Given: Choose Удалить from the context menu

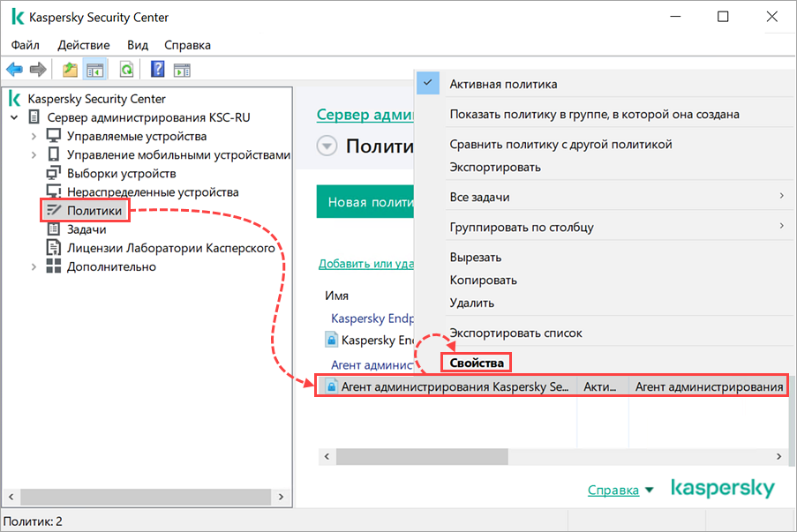Looking at the screenshot, I should click(x=471, y=303).
